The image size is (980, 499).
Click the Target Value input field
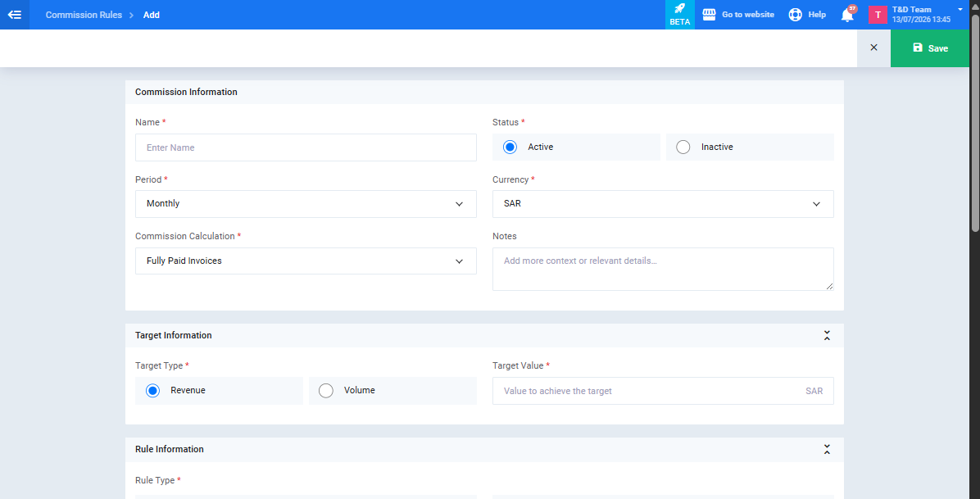click(x=663, y=391)
